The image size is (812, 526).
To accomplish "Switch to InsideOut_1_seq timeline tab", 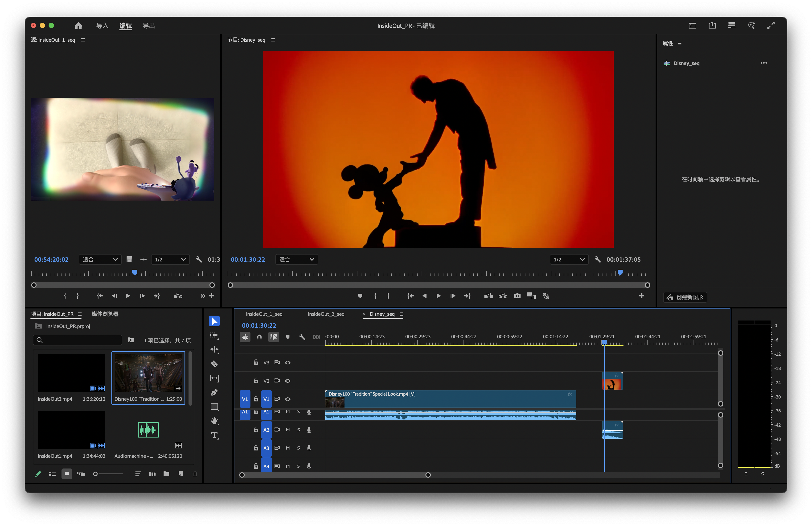I will click(x=264, y=314).
